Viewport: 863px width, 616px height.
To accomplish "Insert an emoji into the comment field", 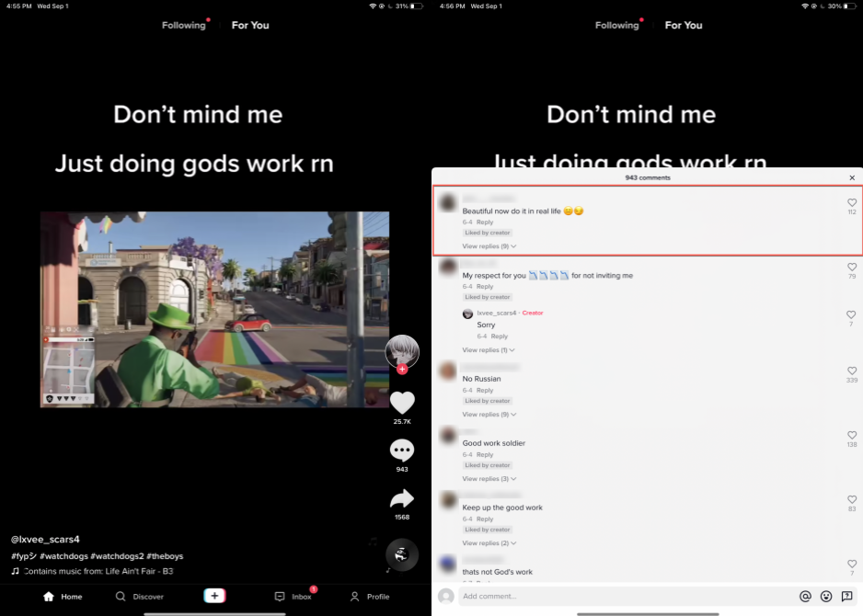I will coord(826,597).
